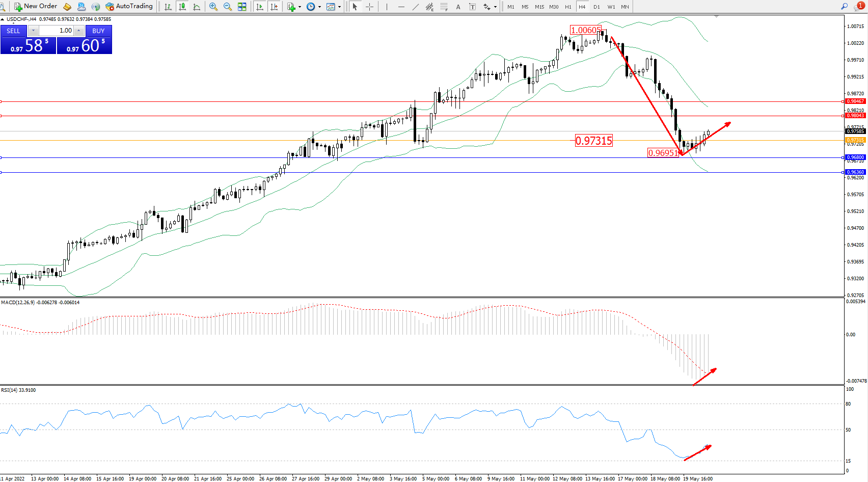Select the line chart icon
Viewport: 868px width, 482px height.
coord(197,7)
